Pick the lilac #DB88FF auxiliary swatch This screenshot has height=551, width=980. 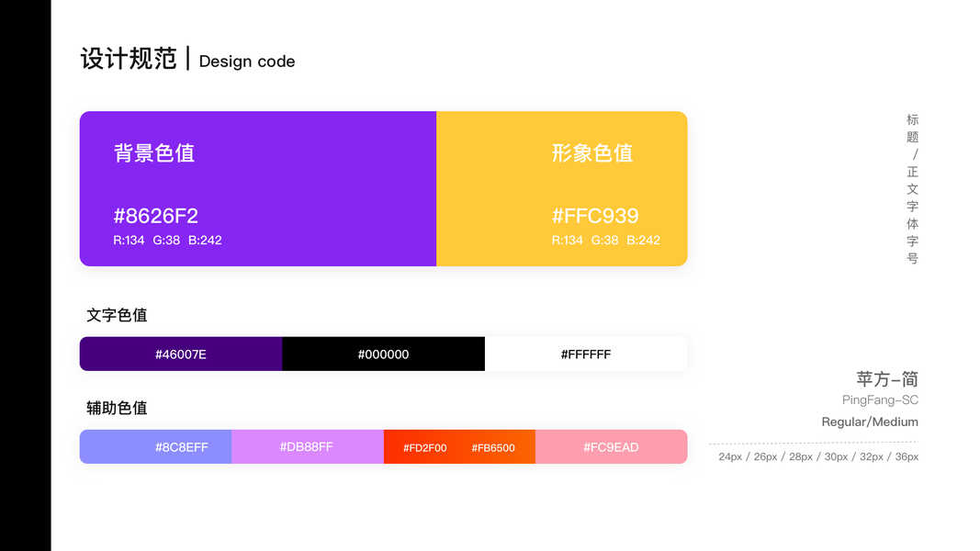click(x=307, y=447)
